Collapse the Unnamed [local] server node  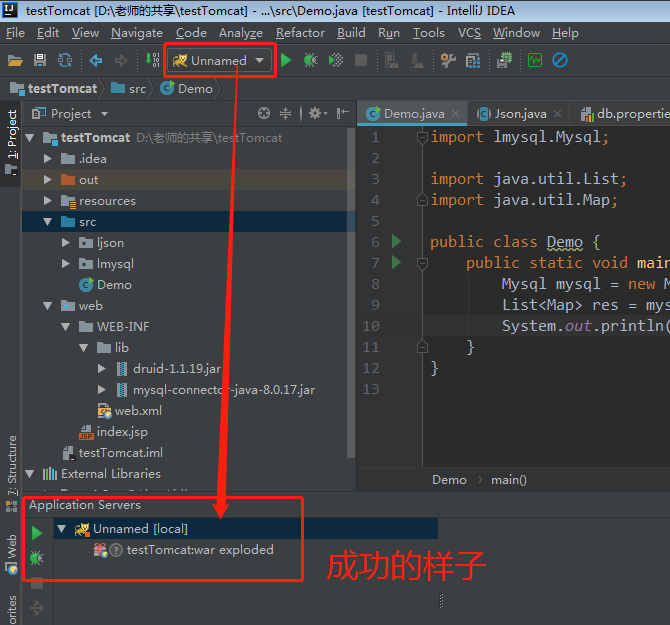click(x=62, y=529)
